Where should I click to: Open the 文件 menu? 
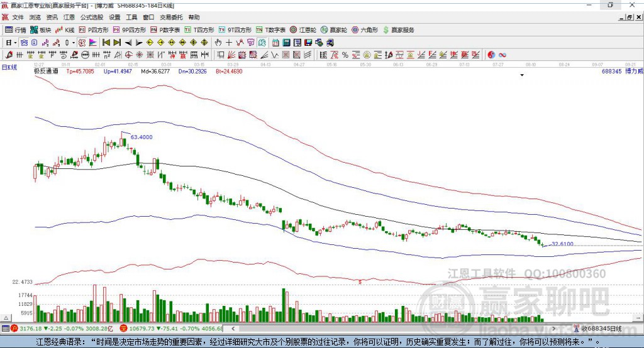click(18, 17)
